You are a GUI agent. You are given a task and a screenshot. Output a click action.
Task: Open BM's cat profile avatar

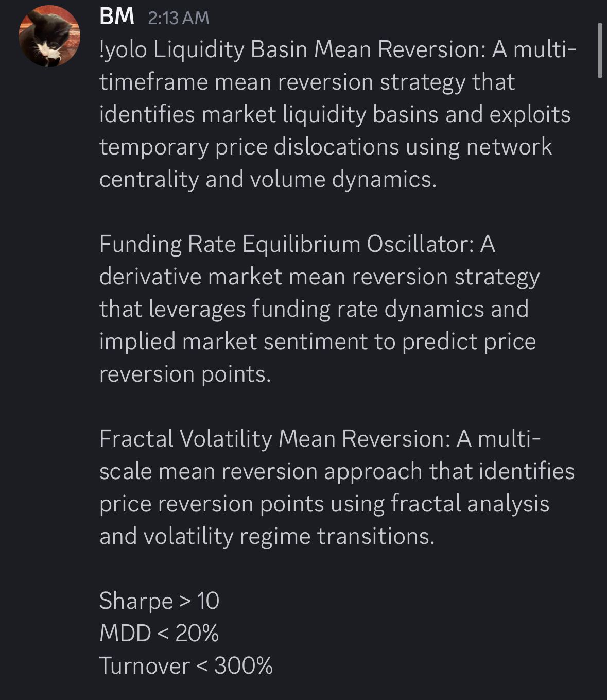[49, 36]
